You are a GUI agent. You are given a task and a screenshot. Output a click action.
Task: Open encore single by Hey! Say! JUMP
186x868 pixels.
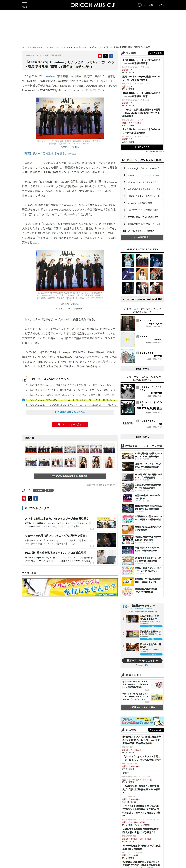point(142,323)
